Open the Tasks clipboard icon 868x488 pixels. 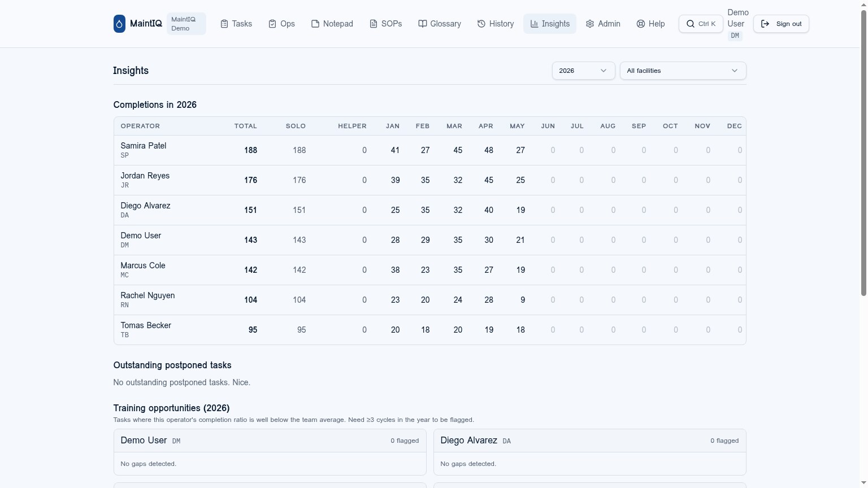[x=224, y=24]
